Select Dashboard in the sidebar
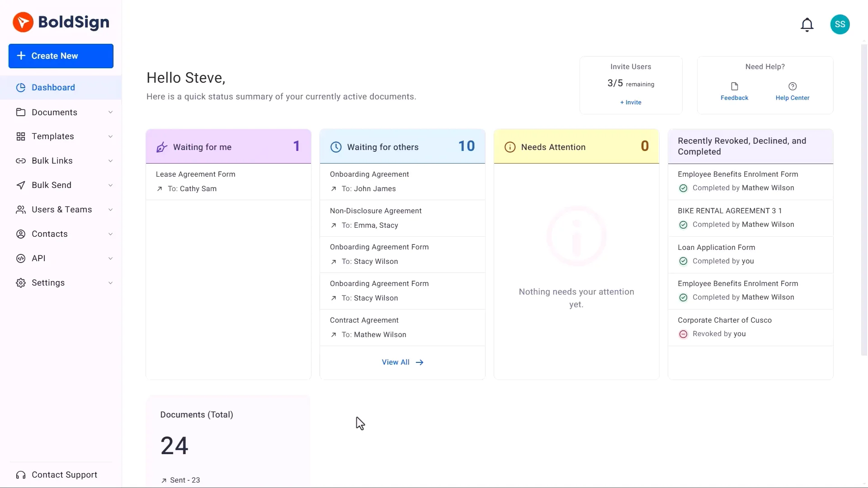This screenshot has height=488, width=868. [53, 88]
